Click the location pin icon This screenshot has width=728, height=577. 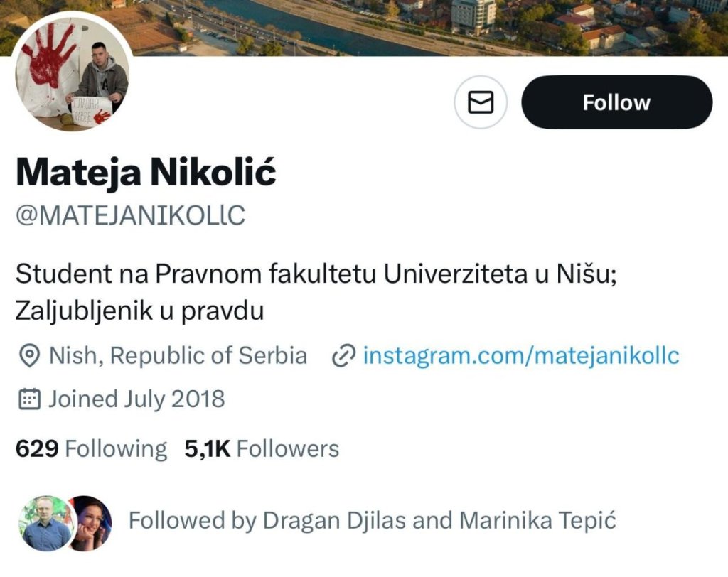(x=29, y=356)
